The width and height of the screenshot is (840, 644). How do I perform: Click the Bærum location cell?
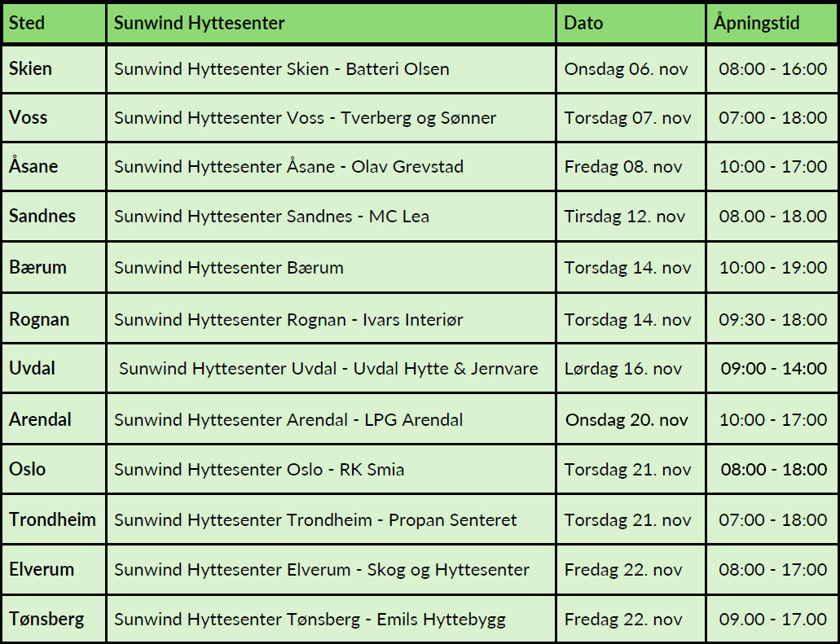click(54, 267)
